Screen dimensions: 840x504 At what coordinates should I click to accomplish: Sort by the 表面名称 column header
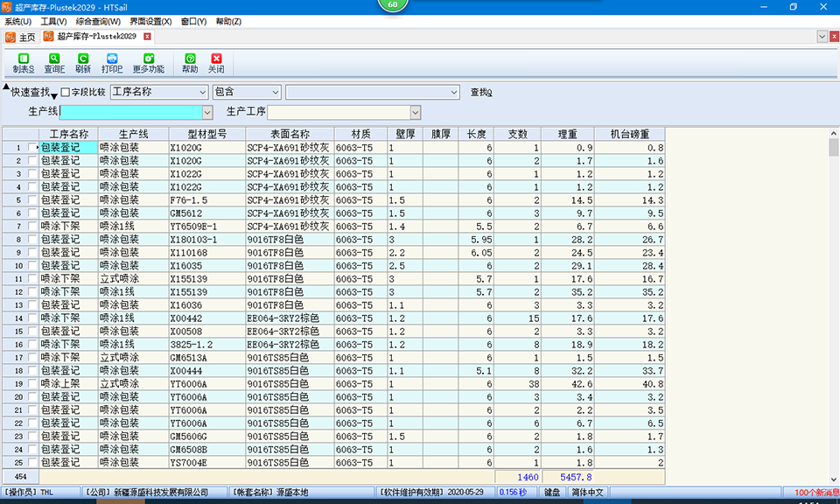click(290, 134)
